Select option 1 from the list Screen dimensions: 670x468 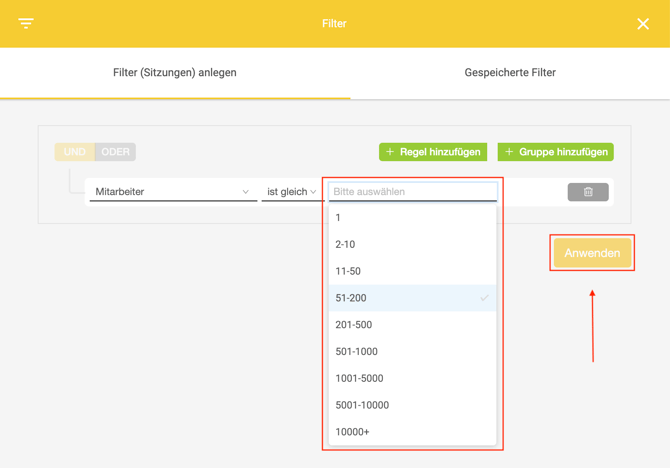tap(412, 218)
